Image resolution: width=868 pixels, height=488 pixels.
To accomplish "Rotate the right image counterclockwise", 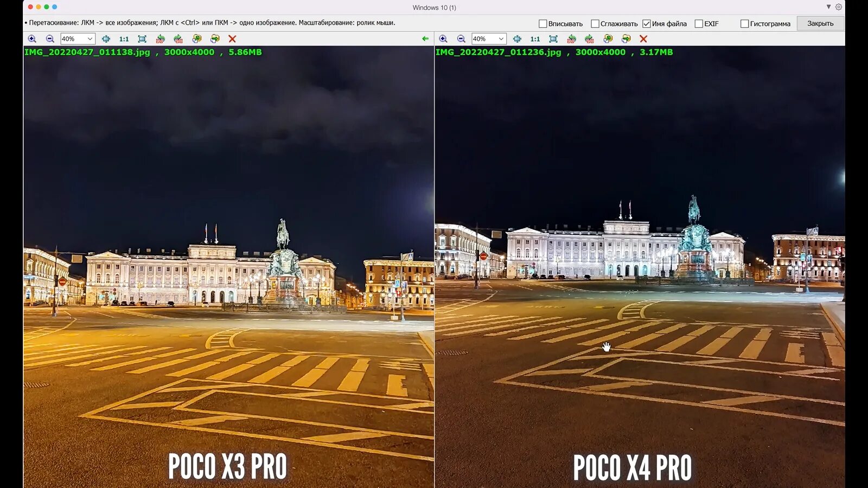I will [x=571, y=39].
